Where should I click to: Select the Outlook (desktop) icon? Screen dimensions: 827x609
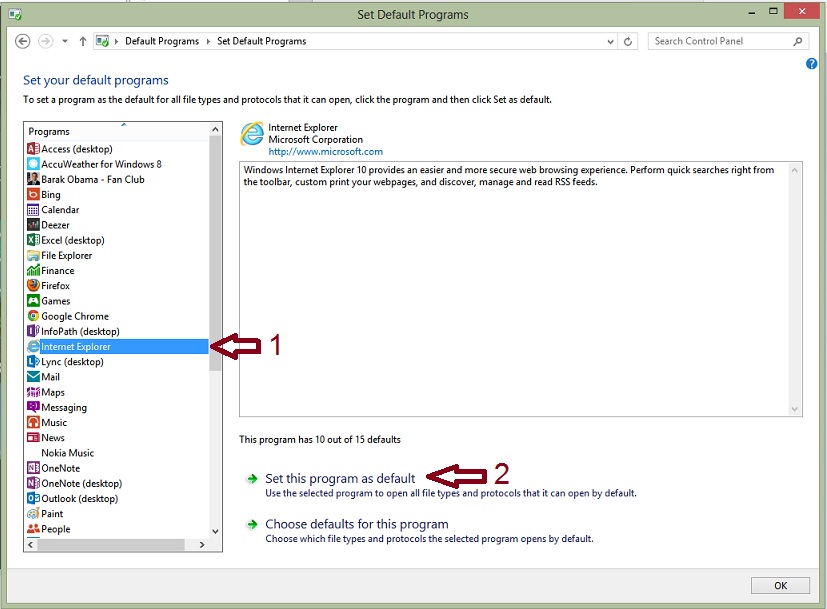(x=33, y=498)
